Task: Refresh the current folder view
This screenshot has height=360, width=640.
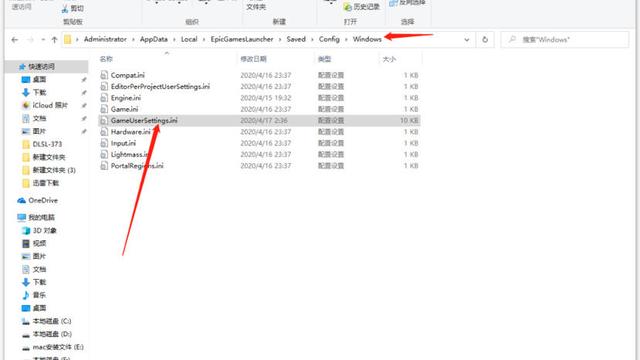Action: coord(485,40)
